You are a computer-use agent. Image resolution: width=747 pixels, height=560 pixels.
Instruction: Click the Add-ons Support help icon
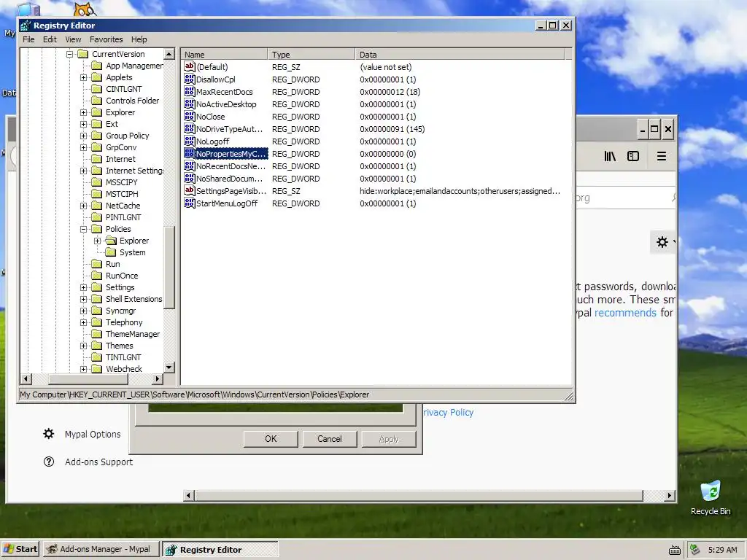[49, 462]
